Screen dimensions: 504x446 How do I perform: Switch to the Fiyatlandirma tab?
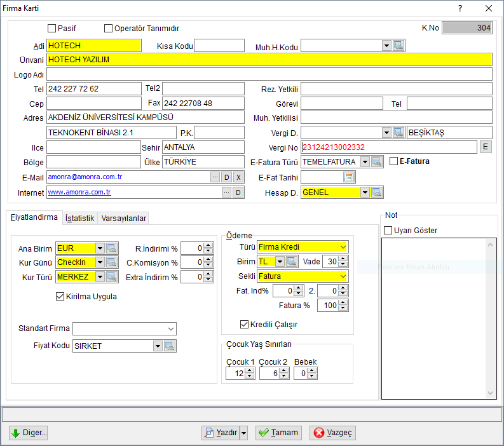point(34,217)
